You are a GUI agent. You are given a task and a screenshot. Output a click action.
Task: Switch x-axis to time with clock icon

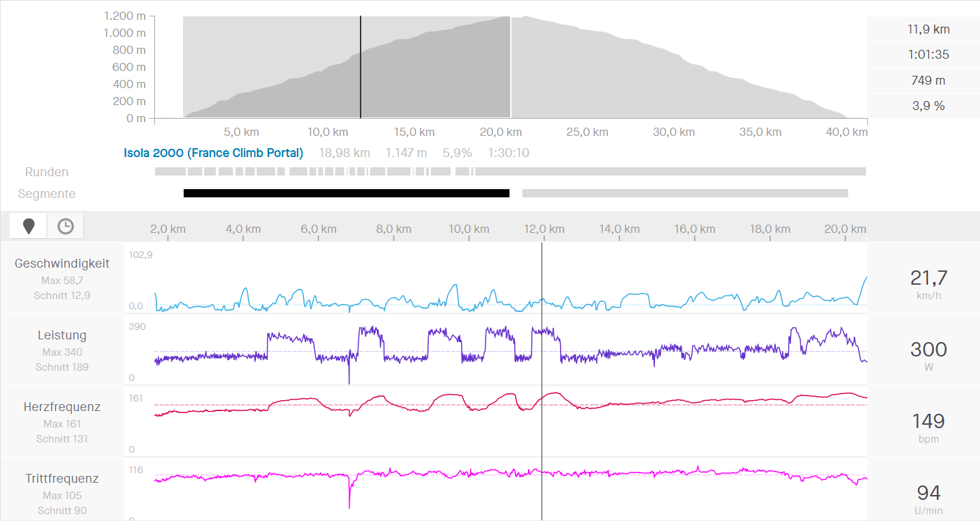pyautogui.click(x=66, y=226)
